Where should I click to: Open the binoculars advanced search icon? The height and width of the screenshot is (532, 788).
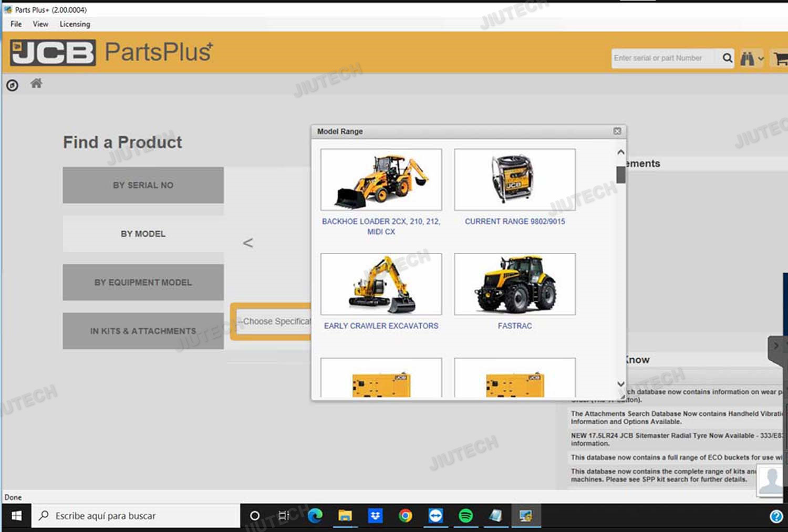point(747,58)
